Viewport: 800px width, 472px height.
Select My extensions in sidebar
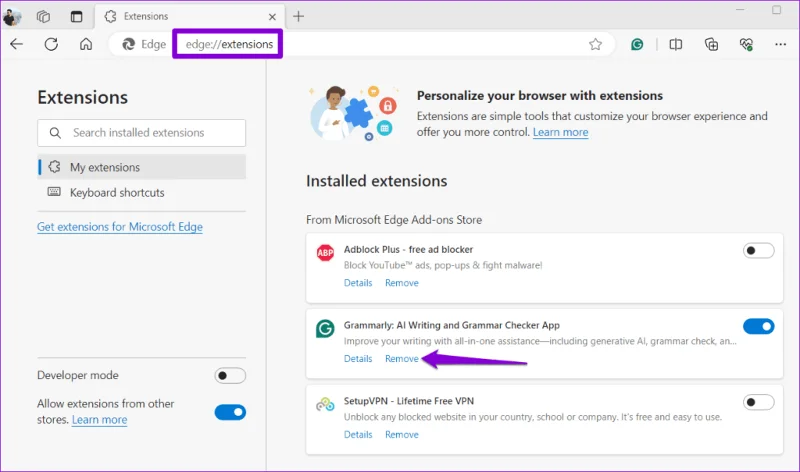tap(141, 167)
